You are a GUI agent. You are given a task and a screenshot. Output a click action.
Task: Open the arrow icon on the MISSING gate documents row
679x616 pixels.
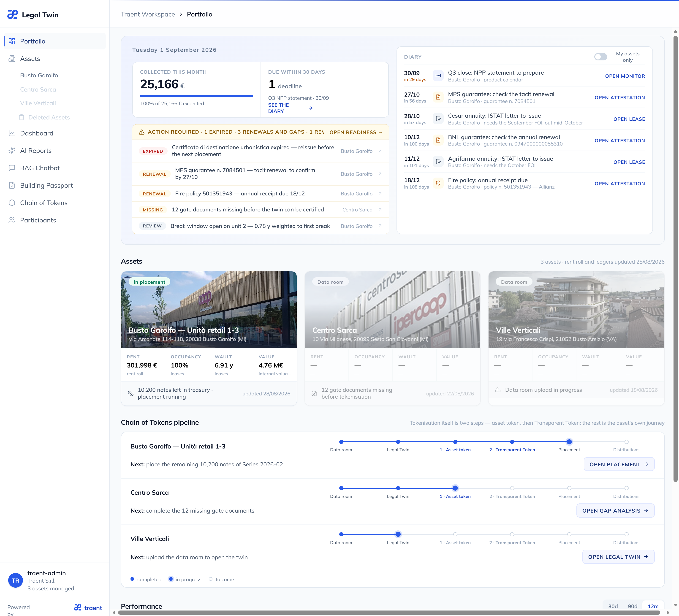click(x=380, y=210)
